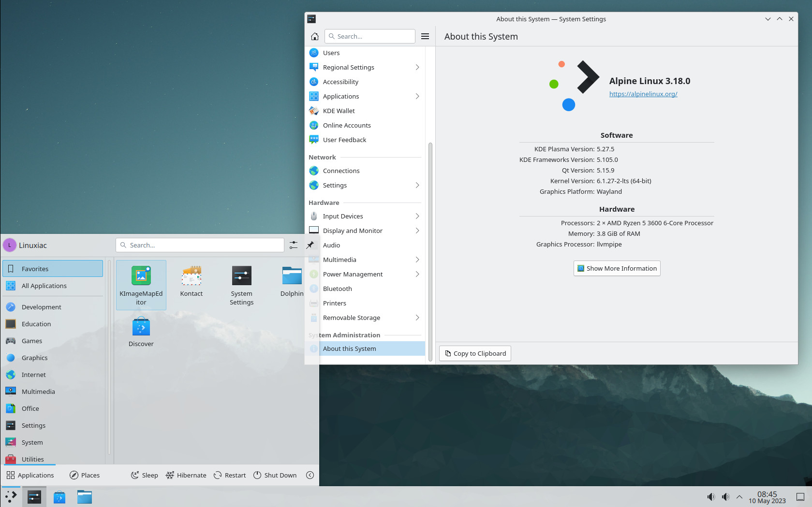This screenshot has height=507, width=812.
Task: Click the Sleep button
Action: click(x=144, y=475)
